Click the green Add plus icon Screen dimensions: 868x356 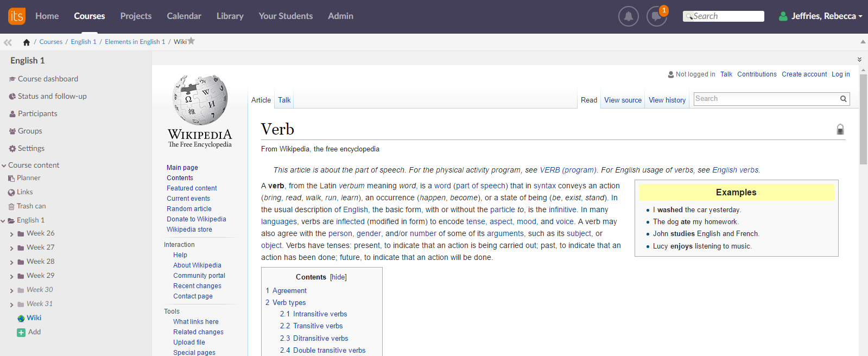(21, 333)
